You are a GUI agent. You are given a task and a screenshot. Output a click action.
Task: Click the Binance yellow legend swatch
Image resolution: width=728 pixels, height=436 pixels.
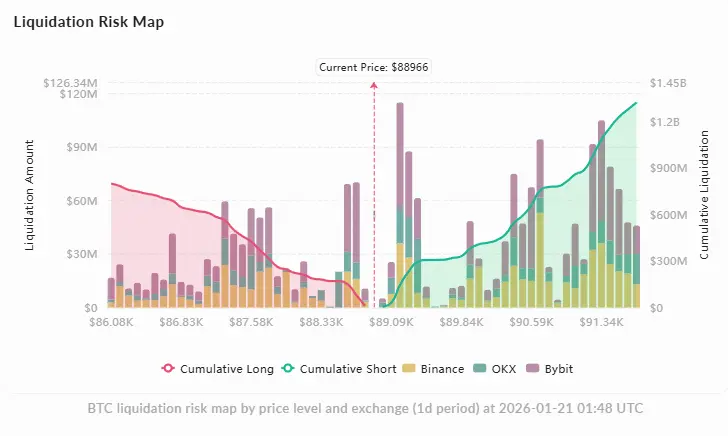(409, 369)
